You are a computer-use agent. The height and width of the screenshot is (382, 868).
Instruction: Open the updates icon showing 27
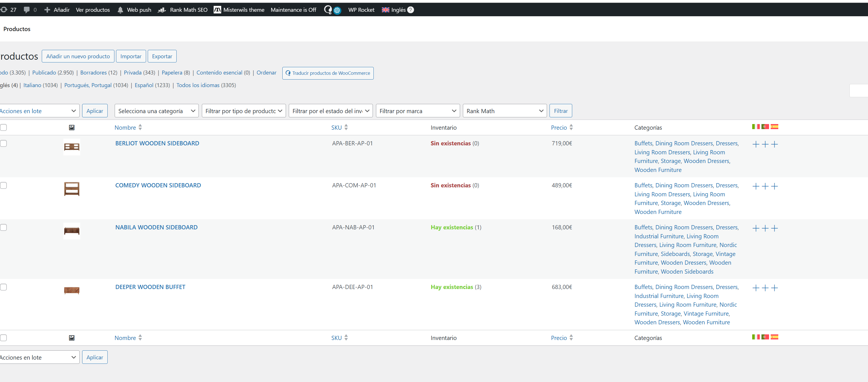[4, 10]
